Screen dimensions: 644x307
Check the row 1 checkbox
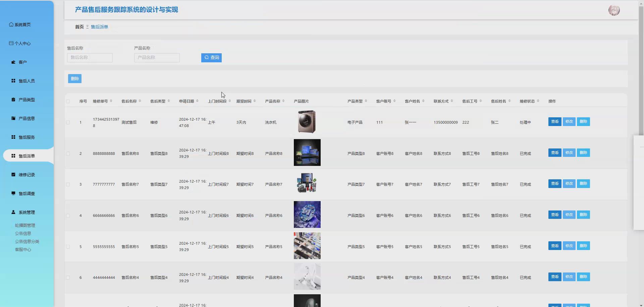click(x=68, y=122)
